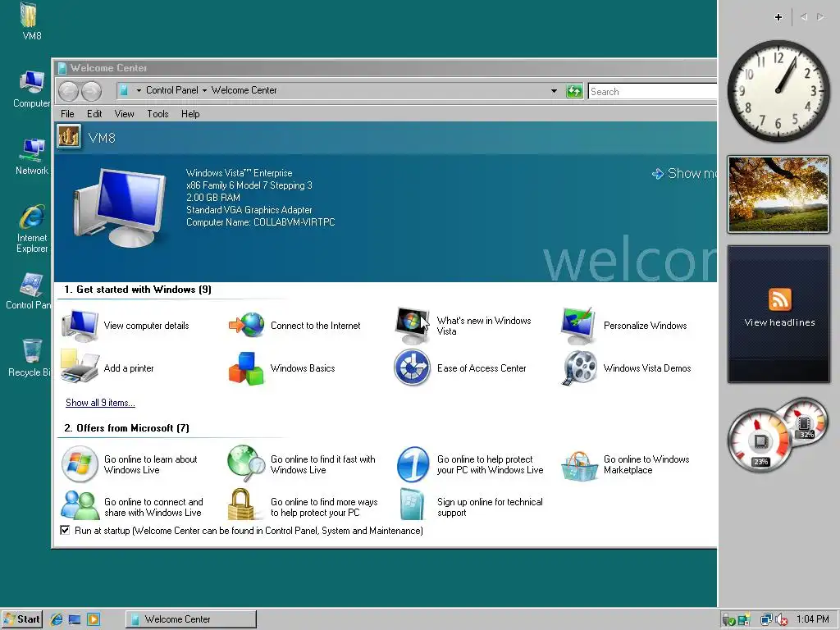This screenshot has width=840, height=630.
Task: Click the Back navigation button
Action: 69,91
